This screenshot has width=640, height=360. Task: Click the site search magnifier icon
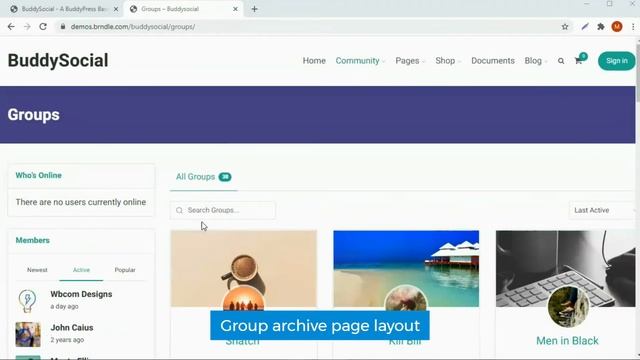[x=561, y=61]
